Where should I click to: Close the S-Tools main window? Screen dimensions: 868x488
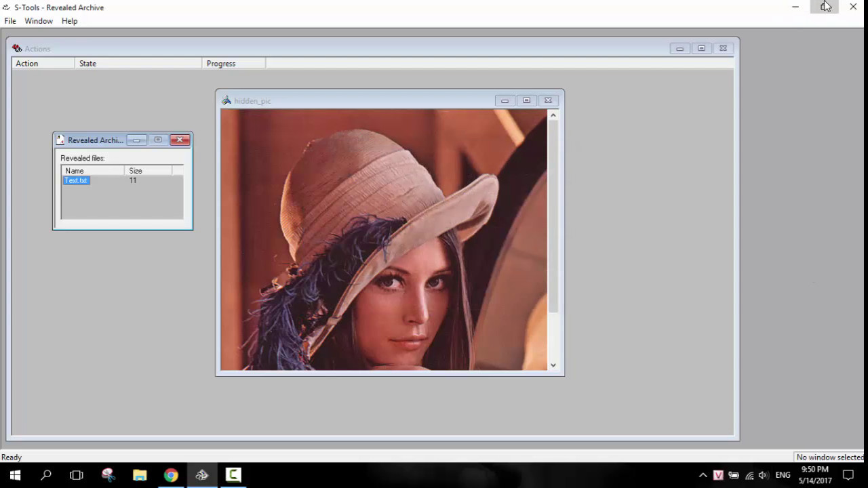click(x=853, y=7)
